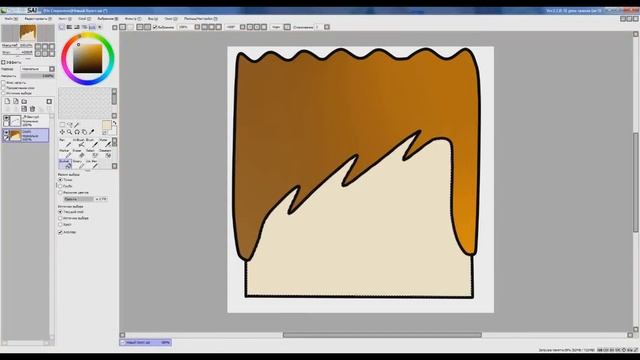Image resolution: width=640 pixels, height=360 pixels.
Task: Select the Различие цветов radio option
Action: (x=60, y=192)
